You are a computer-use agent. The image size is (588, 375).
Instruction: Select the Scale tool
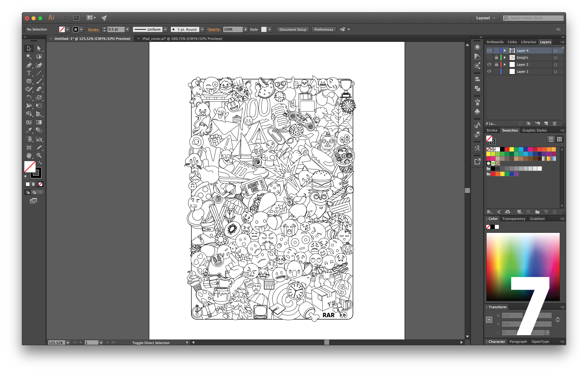[x=39, y=97]
